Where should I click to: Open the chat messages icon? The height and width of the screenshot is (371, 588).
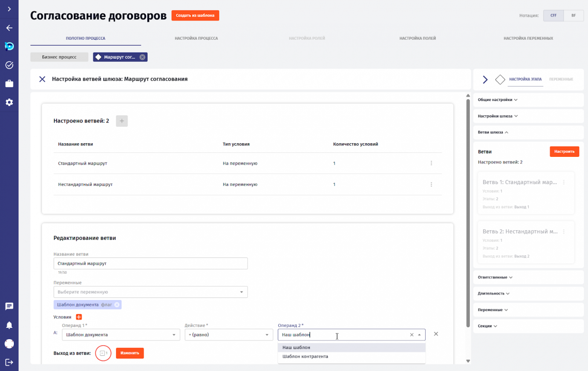click(x=9, y=306)
